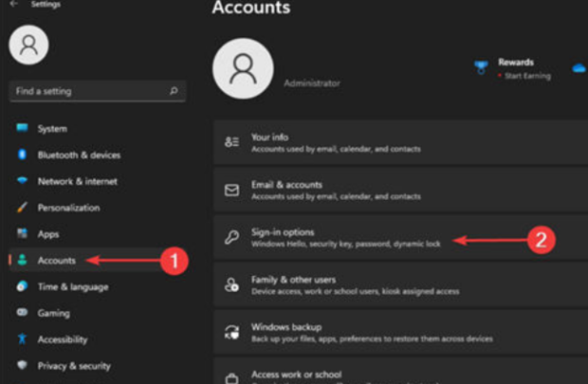The height and width of the screenshot is (384, 588).
Task: Click the OneDrive cloud icon
Action: (579, 68)
